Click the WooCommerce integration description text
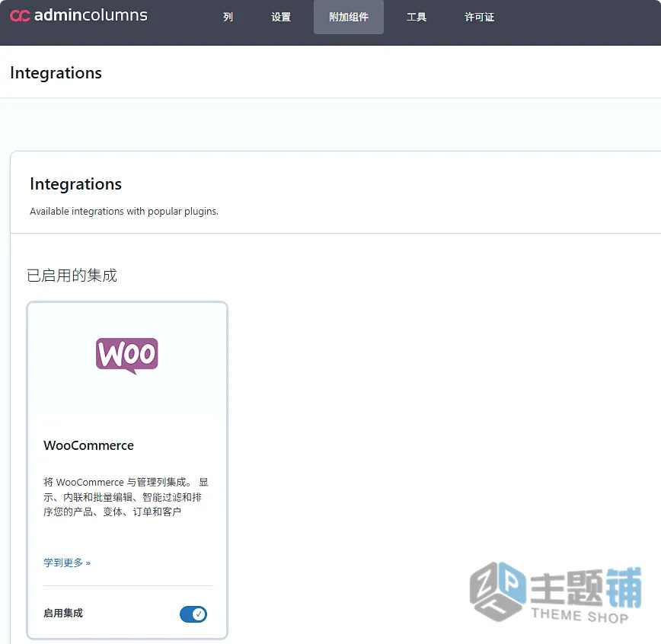 (126, 497)
